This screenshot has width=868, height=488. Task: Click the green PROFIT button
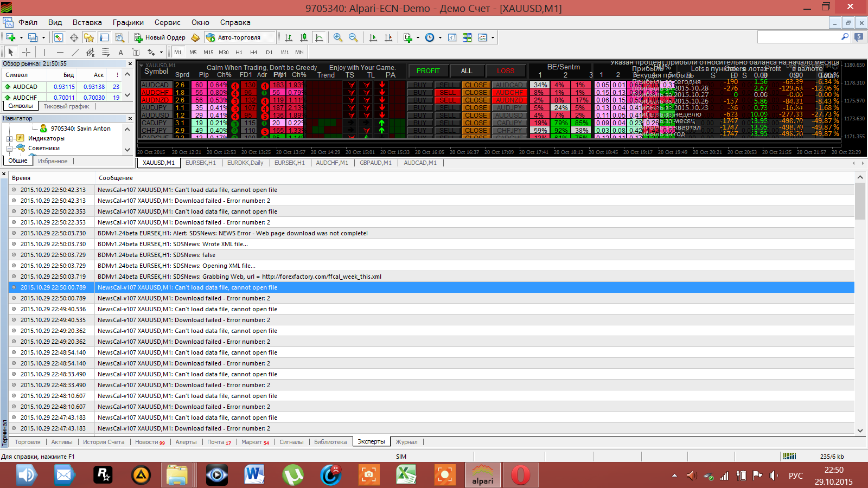[428, 71]
